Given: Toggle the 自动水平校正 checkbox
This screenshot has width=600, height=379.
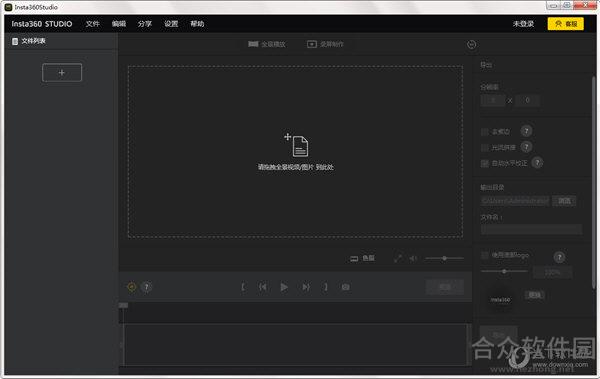Looking at the screenshot, I should click(x=484, y=163).
